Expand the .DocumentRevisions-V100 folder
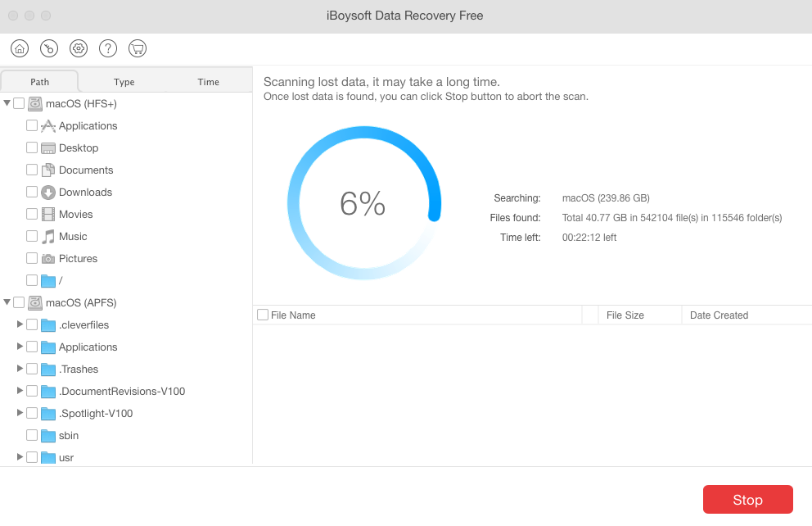The width and height of the screenshot is (812, 526). pos(20,390)
